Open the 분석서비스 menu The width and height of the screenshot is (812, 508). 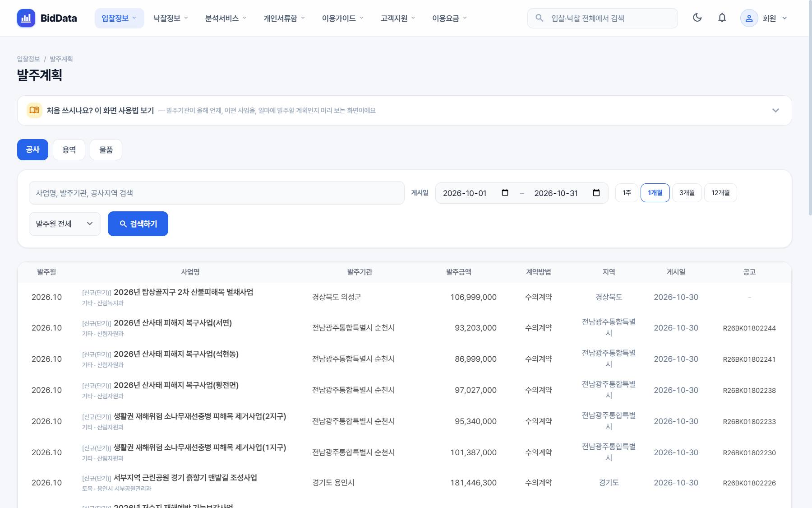click(x=226, y=18)
